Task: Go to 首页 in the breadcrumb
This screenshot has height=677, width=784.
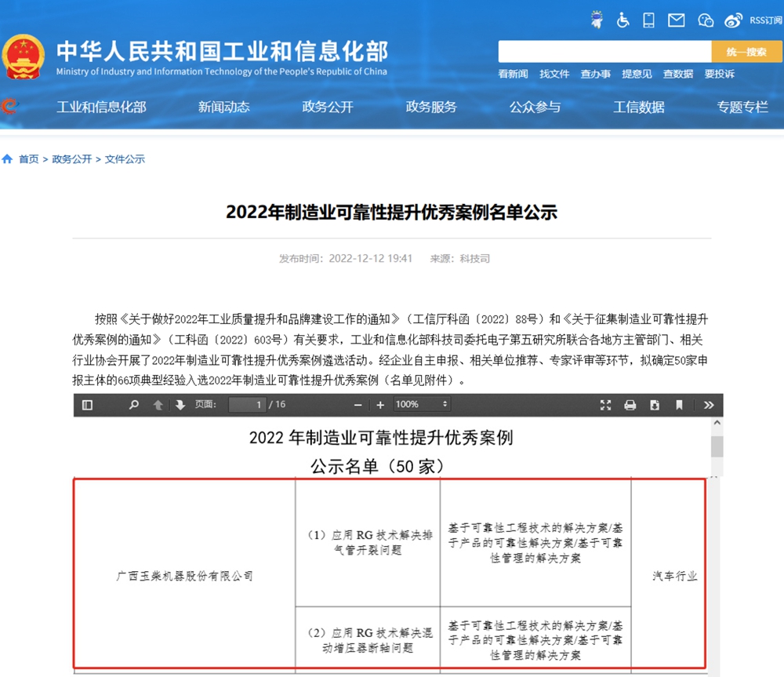Action: point(28,159)
